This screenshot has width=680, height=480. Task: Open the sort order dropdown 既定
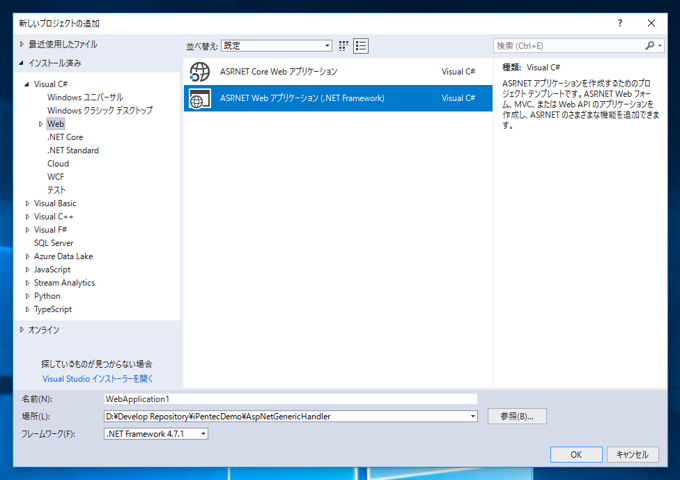pos(277,46)
